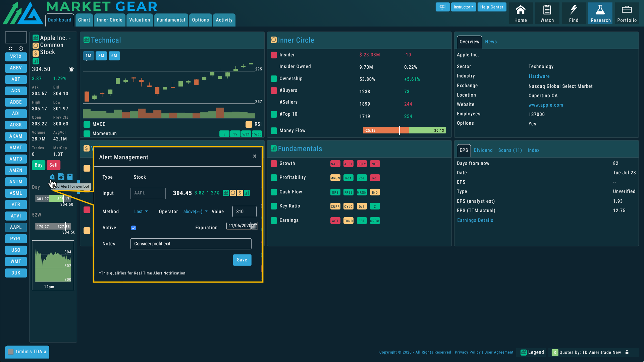The width and height of the screenshot is (644, 362).
Task: Open the expiration calendar picker icon
Action: 254,226
